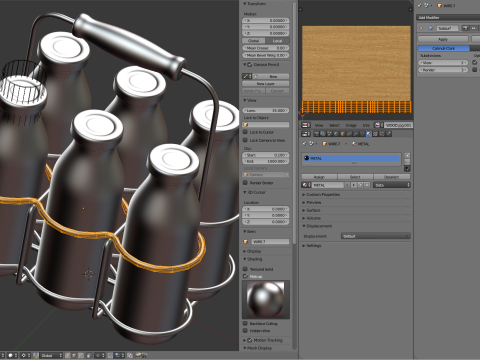Toggle the 3D manipulator widget icon
480x360 pixels.
coord(36,355)
